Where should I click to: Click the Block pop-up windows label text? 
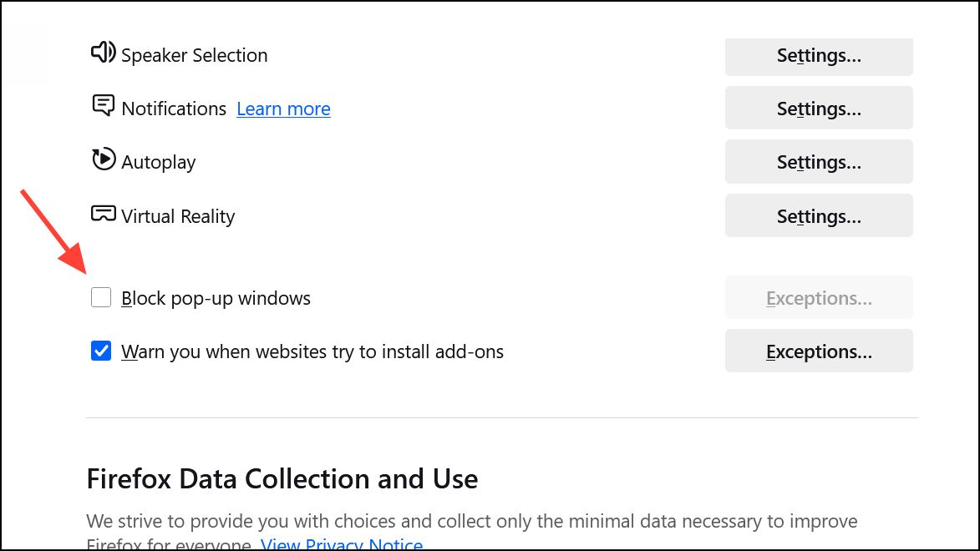coord(216,297)
